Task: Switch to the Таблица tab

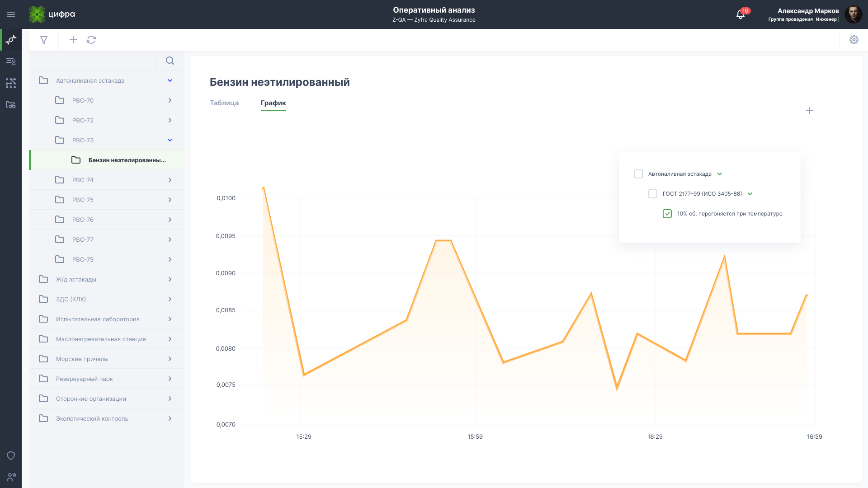Action: coord(224,103)
